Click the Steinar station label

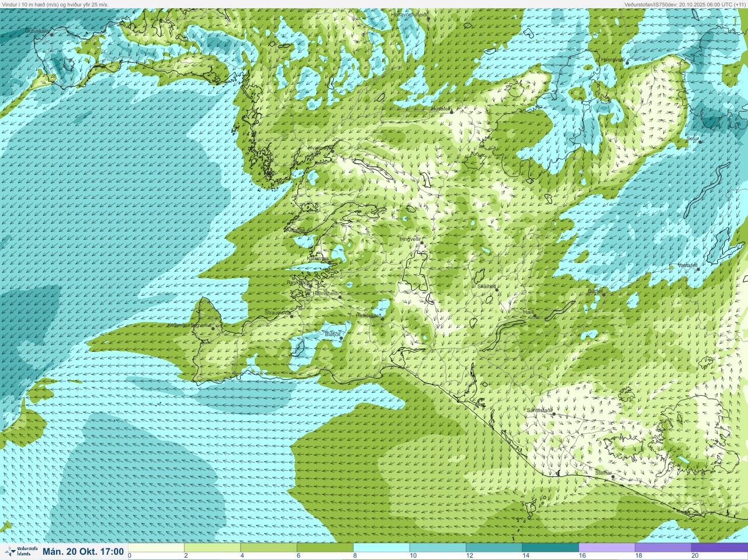[x=604, y=472]
